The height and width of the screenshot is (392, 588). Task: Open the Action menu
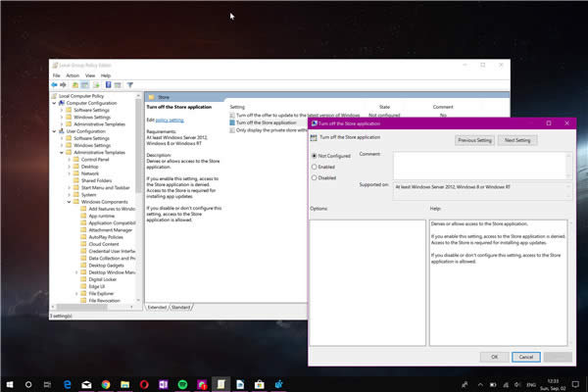[71, 74]
